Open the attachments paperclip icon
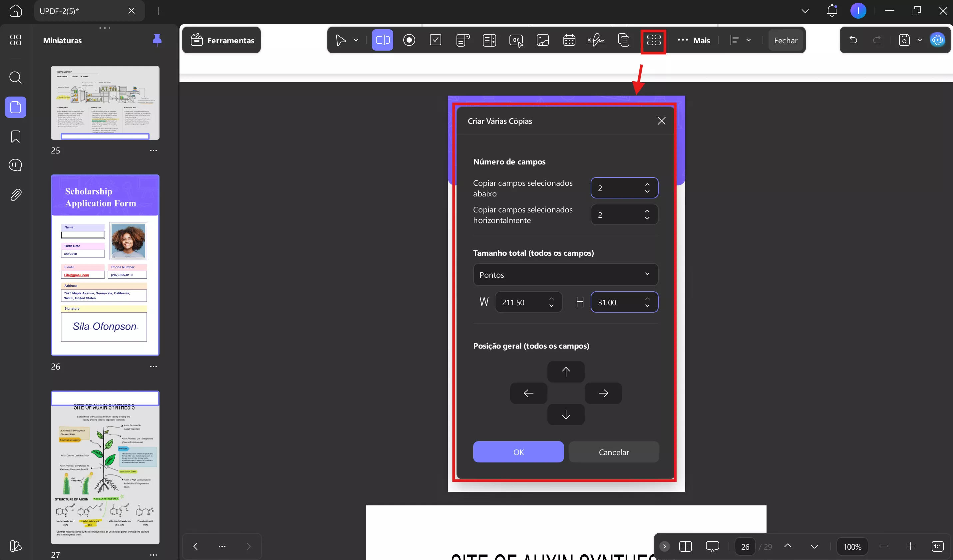This screenshot has width=953, height=560. (16, 195)
